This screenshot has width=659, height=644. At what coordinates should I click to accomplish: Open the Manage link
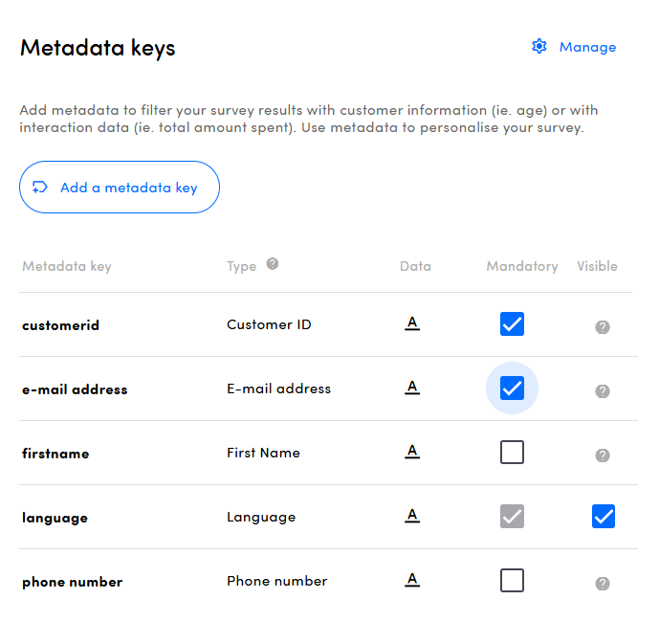click(x=587, y=47)
